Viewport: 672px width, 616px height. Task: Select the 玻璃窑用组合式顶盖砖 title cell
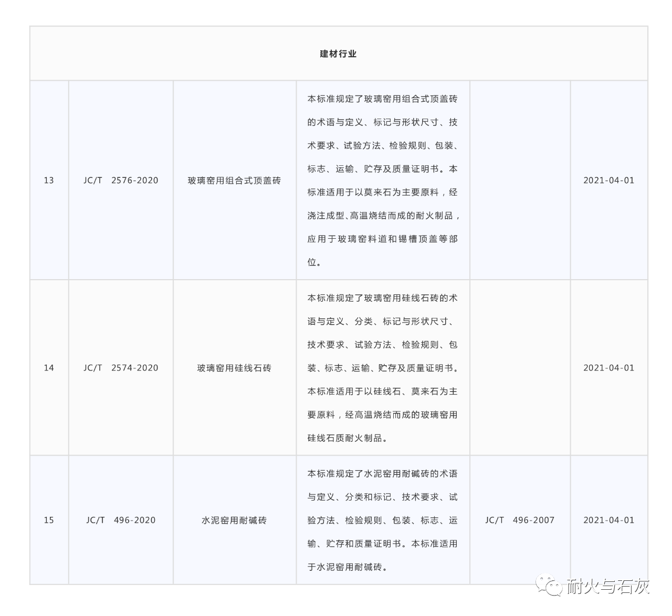235,180
